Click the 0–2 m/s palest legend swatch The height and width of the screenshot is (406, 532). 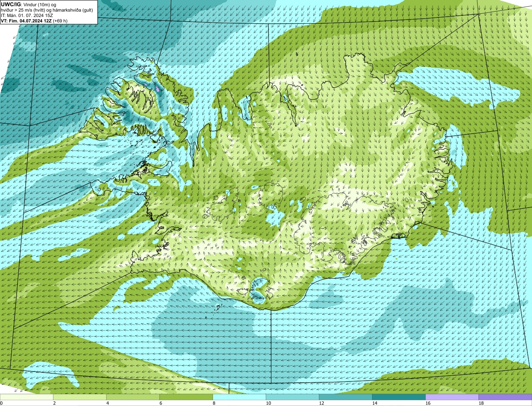pos(27,397)
